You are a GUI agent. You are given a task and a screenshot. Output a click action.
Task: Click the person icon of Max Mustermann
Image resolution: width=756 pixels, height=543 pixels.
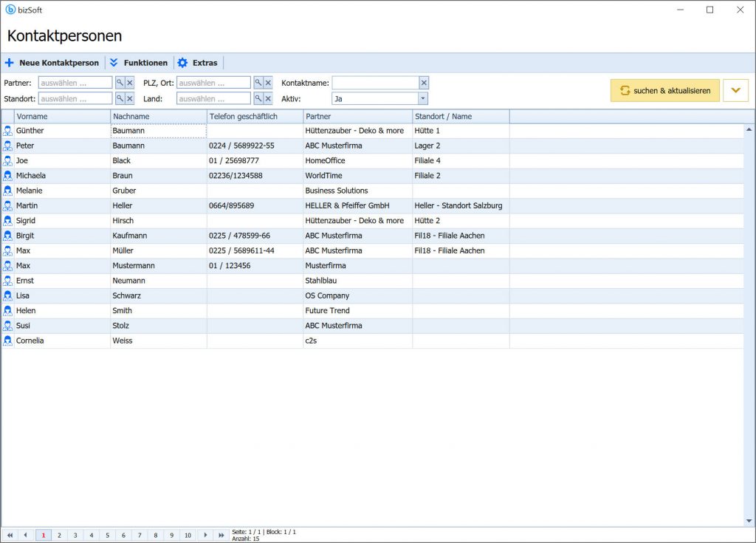coord(7,265)
